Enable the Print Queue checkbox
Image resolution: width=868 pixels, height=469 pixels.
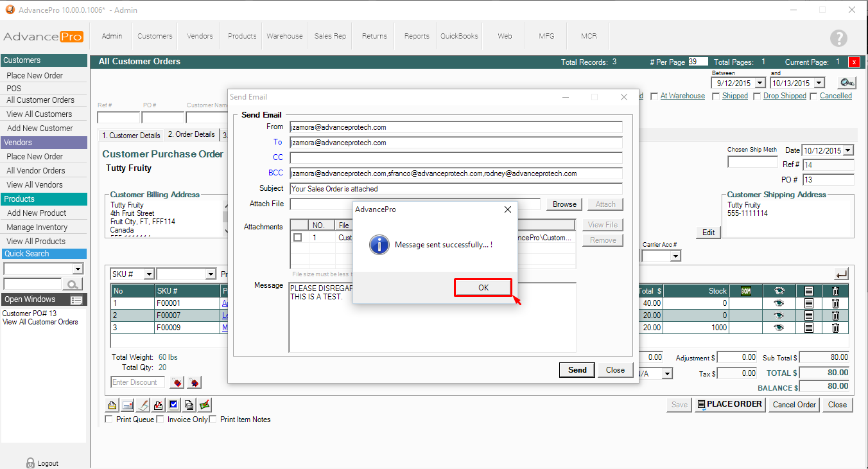(x=108, y=420)
